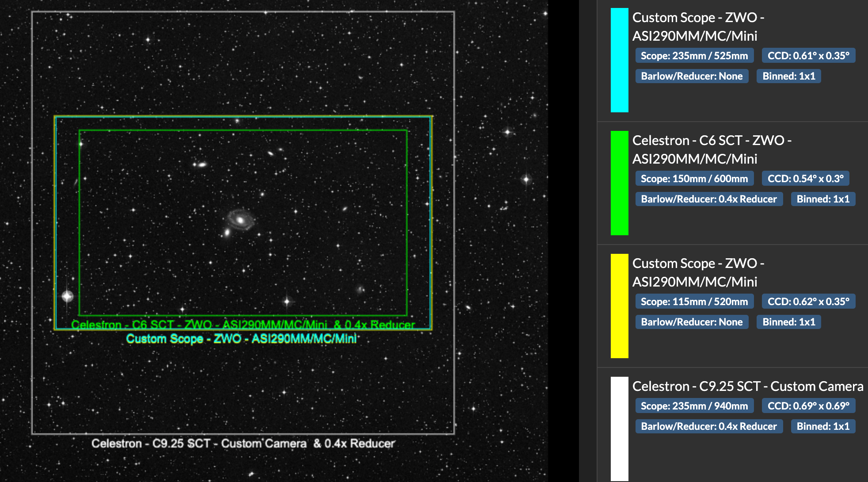The image size is (868, 482).
Task: Click the green color swatch for C6 SCT
Action: [619, 183]
